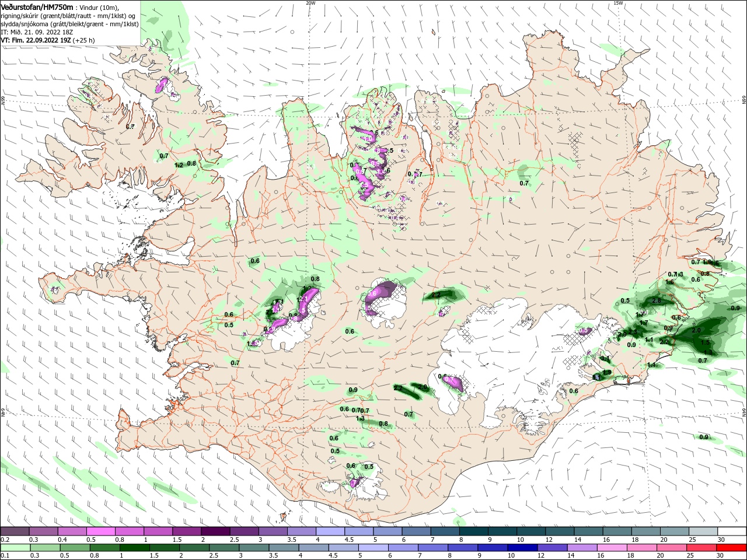
Task: Choose the light grey 25 snow swatch
Action: tap(703, 531)
